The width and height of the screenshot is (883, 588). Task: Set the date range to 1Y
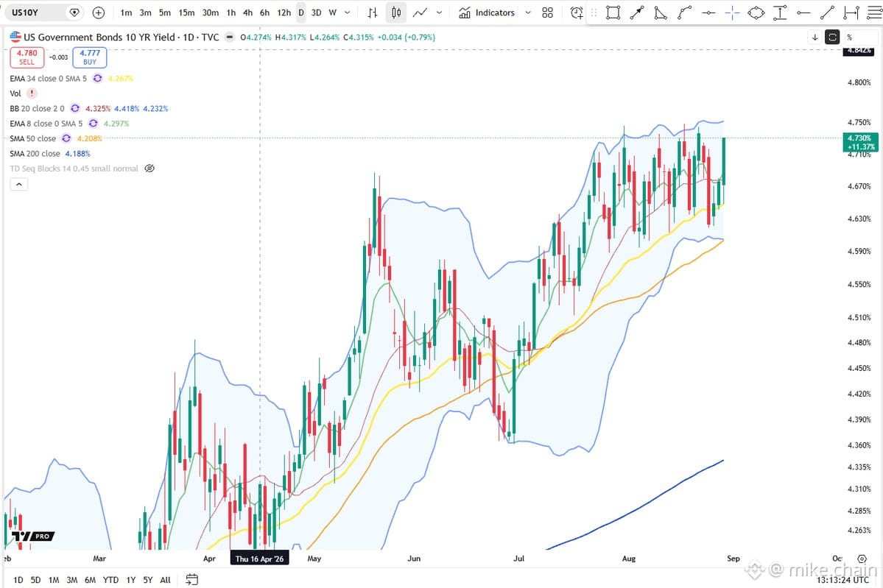pyautogui.click(x=130, y=580)
